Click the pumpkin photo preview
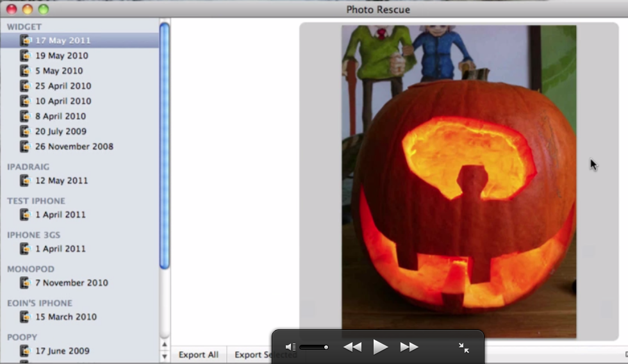 (458, 181)
